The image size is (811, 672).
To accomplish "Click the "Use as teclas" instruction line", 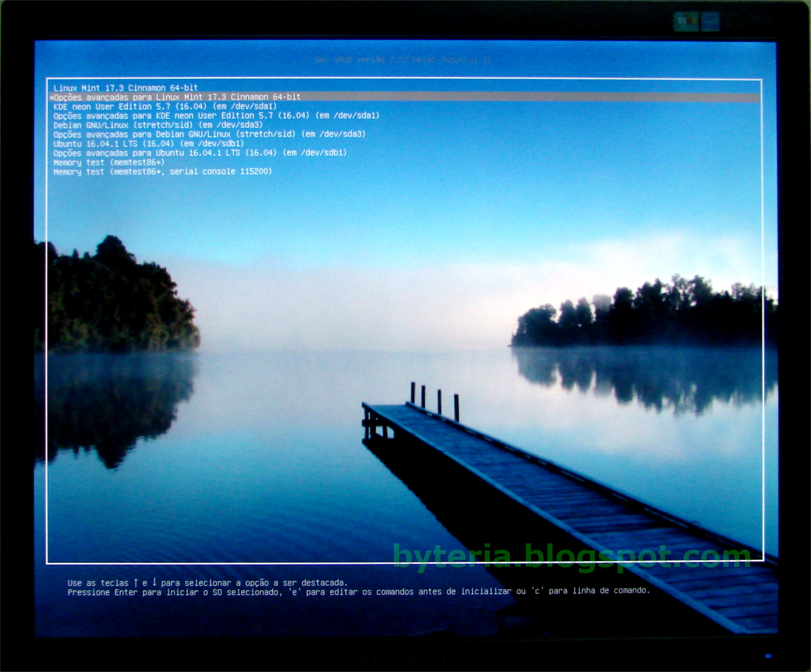I will 208,581.
